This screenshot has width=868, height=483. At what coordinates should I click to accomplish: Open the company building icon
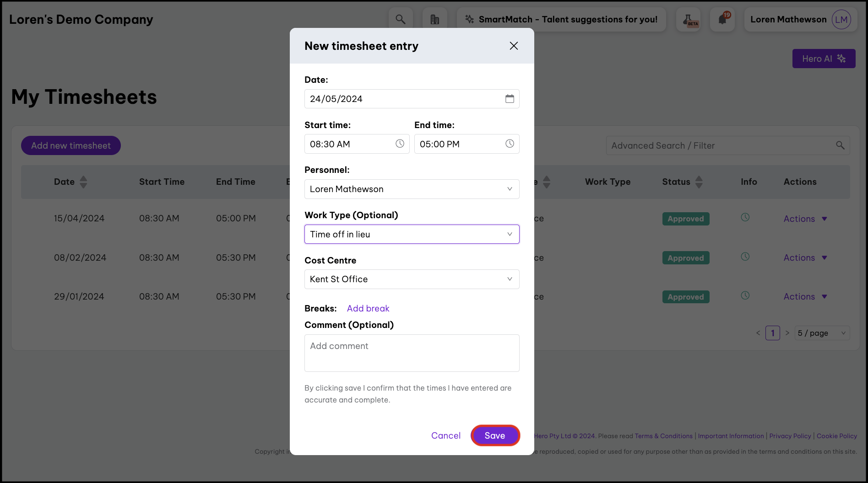click(x=434, y=20)
